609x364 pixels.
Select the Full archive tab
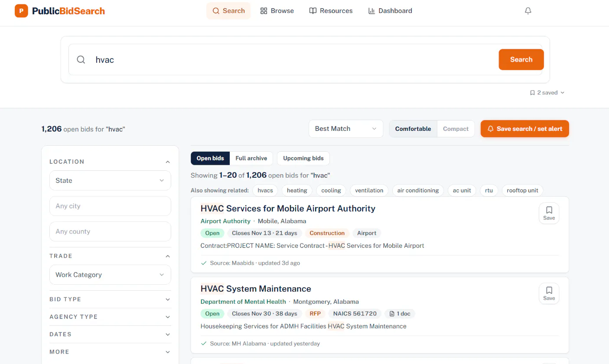[251, 158]
